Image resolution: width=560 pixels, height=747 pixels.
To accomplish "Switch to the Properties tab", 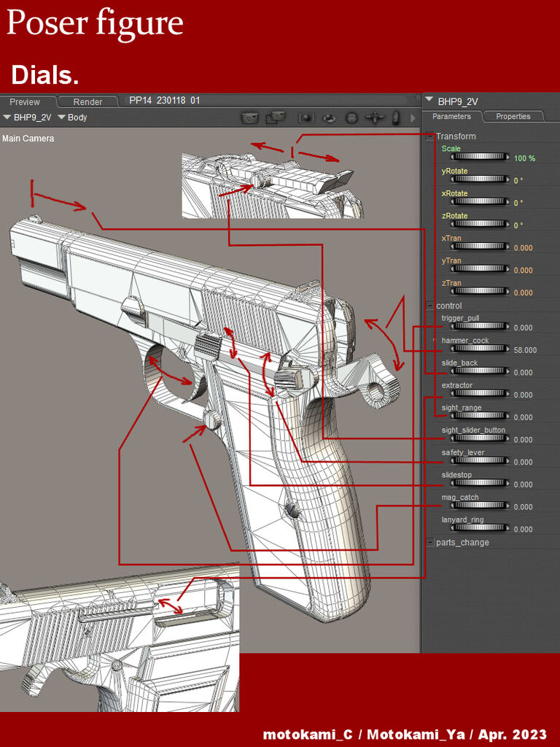I will pyautogui.click(x=513, y=116).
